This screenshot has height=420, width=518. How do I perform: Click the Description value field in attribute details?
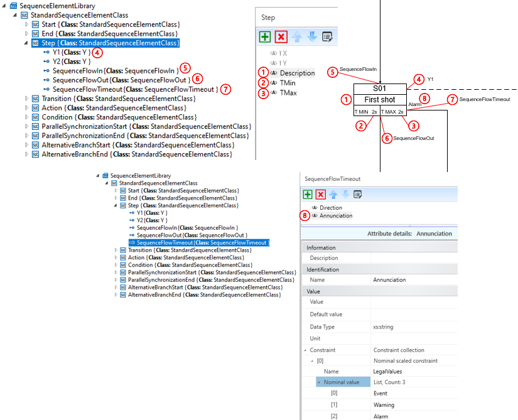click(x=414, y=258)
